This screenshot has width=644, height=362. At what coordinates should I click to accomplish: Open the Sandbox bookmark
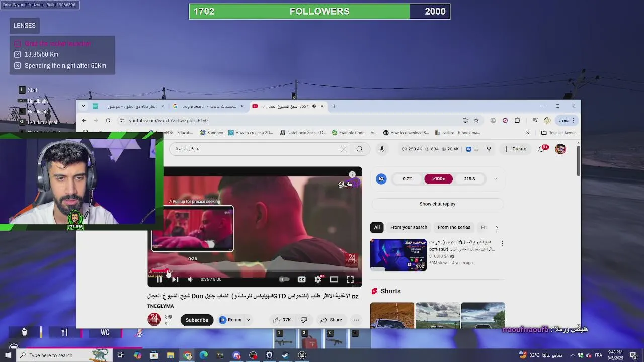pos(212,133)
